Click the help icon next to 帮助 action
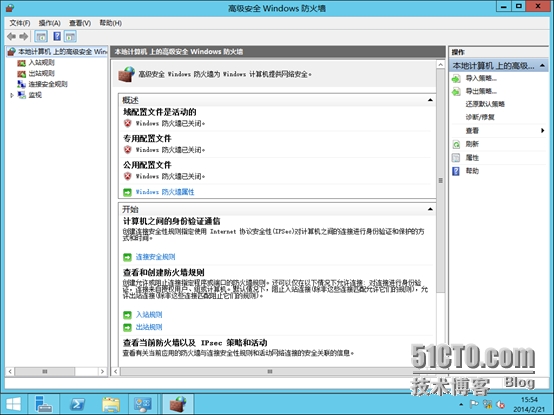Screen dimensions: 554x415 [456, 171]
